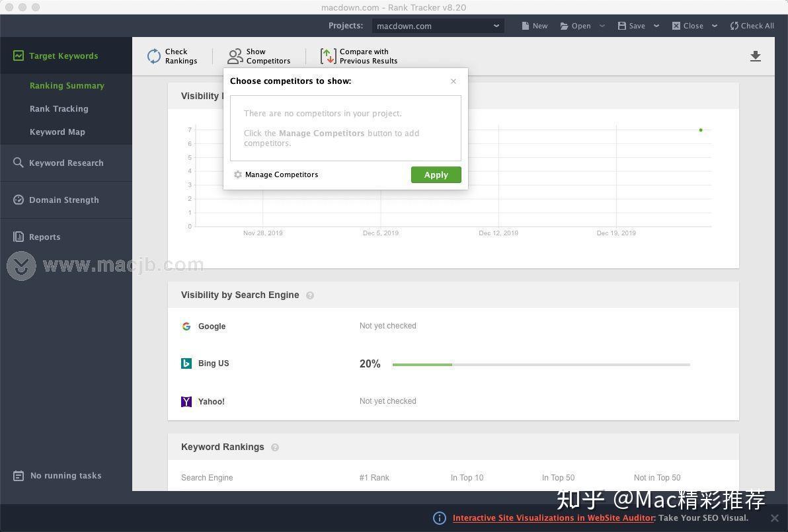Viewport: 788px width, 532px height.
Task: Click the Nov 28, 2019 chart date label
Action: [263, 233]
